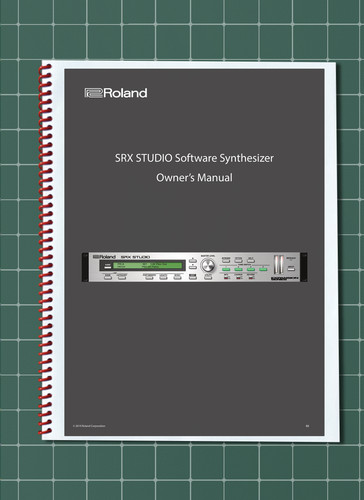Turn the Master Level knob on the synth
This screenshot has width=364, height=500.
point(208,266)
